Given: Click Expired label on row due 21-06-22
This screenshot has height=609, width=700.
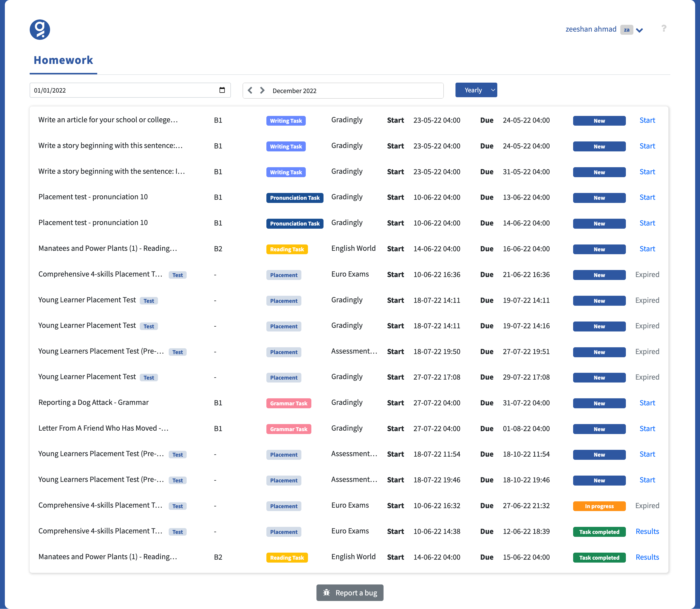Looking at the screenshot, I should tap(647, 275).
